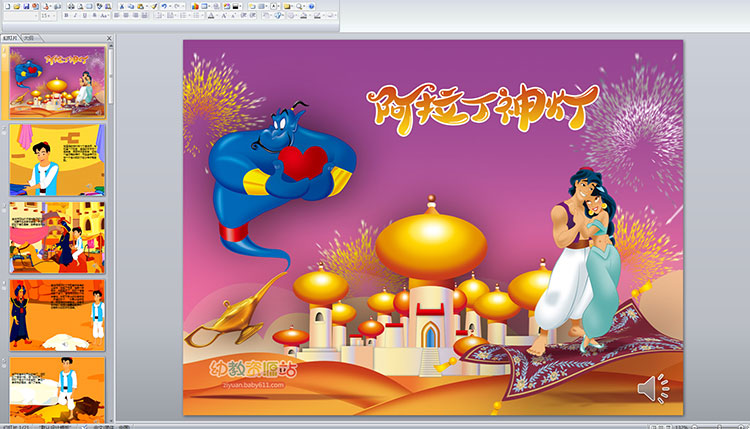Select the title slide thumbnail with the genie

click(x=57, y=82)
